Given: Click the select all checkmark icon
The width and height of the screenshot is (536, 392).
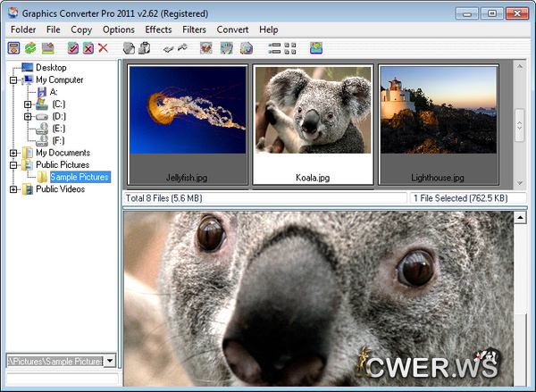Looking at the screenshot, I should tap(73, 48).
